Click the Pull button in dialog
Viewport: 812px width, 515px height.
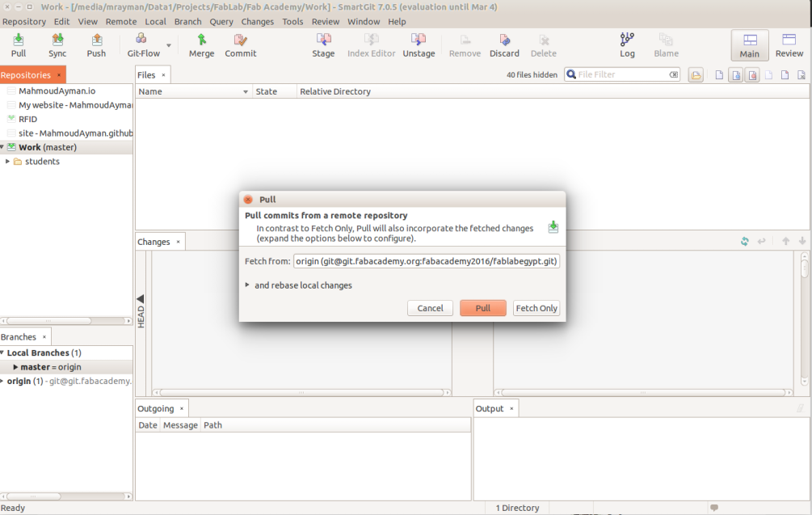tap(482, 308)
